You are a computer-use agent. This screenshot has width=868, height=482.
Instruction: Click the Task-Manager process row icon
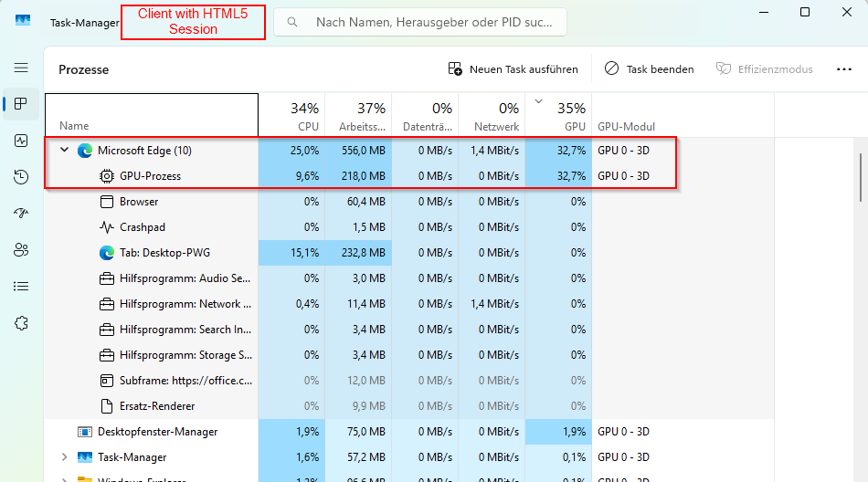(x=85, y=457)
